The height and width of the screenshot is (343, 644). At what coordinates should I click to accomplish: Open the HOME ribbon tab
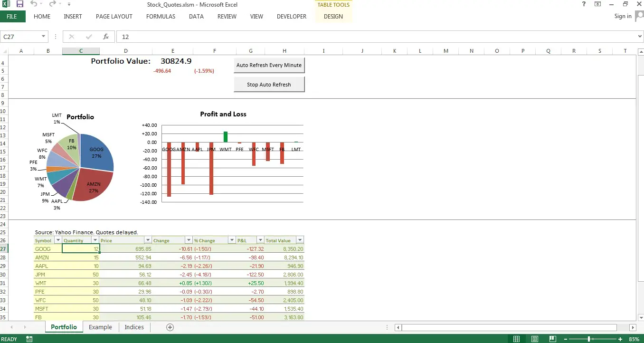click(x=42, y=16)
